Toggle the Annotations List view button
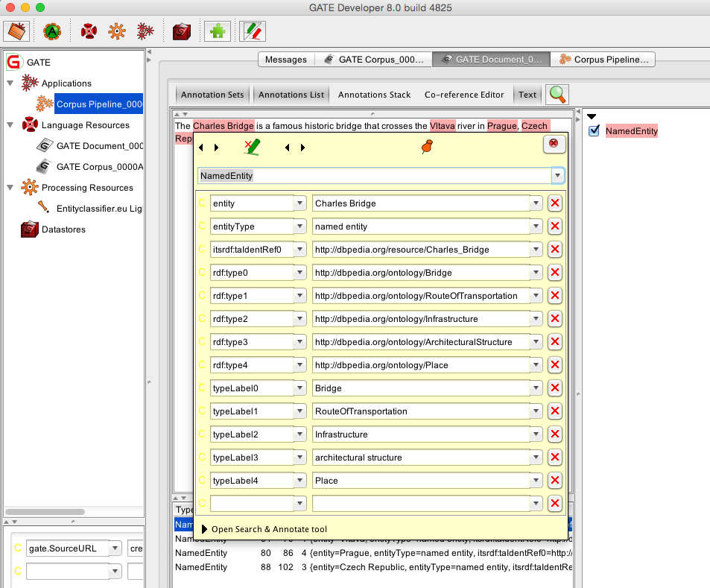The image size is (710, 588). 291,95
